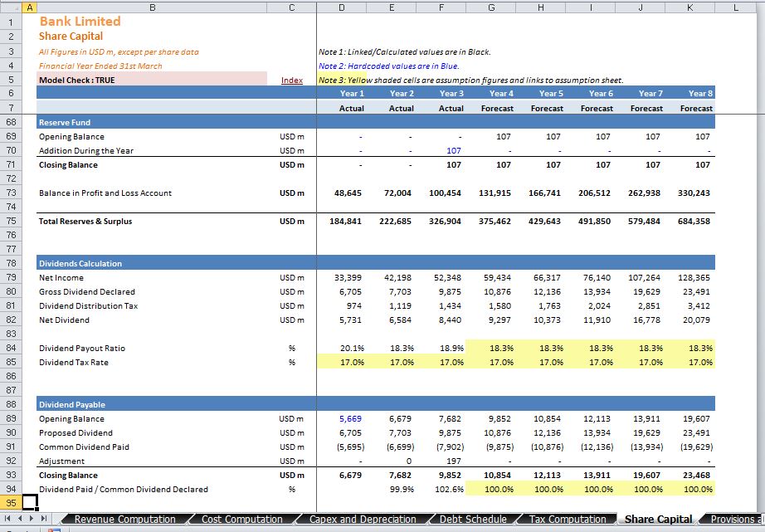Select row 95 header

pyautogui.click(x=11, y=503)
